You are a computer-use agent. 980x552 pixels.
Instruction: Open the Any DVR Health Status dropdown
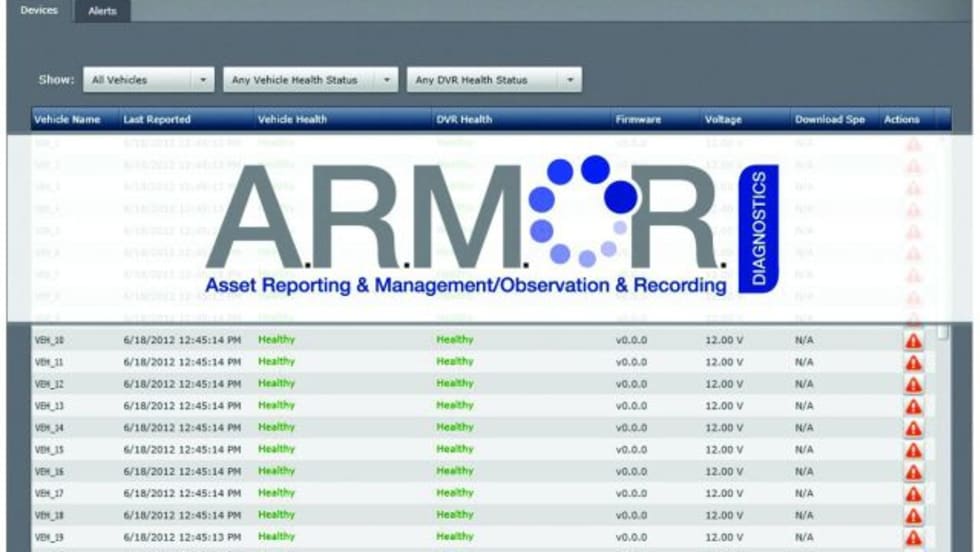pyautogui.click(x=494, y=80)
